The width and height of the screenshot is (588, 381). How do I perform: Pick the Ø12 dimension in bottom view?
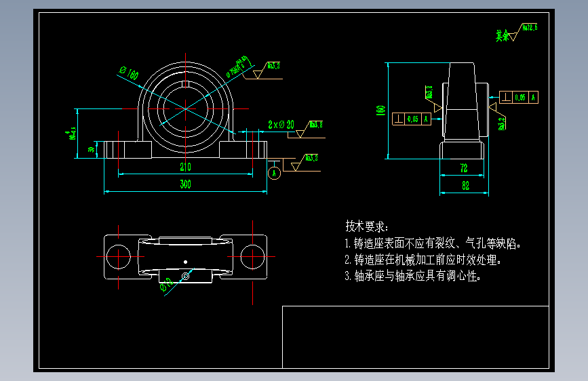pyautogui.click(x=166, y=285)
